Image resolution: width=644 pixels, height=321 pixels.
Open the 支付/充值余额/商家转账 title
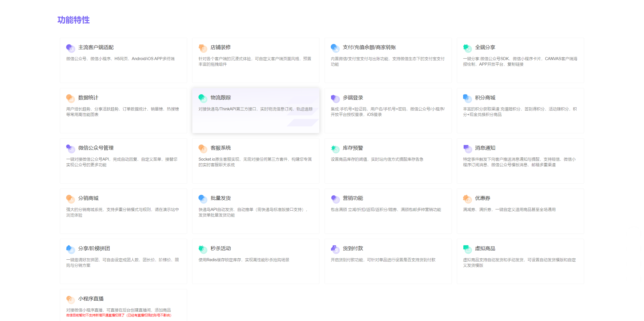(369, 47)
